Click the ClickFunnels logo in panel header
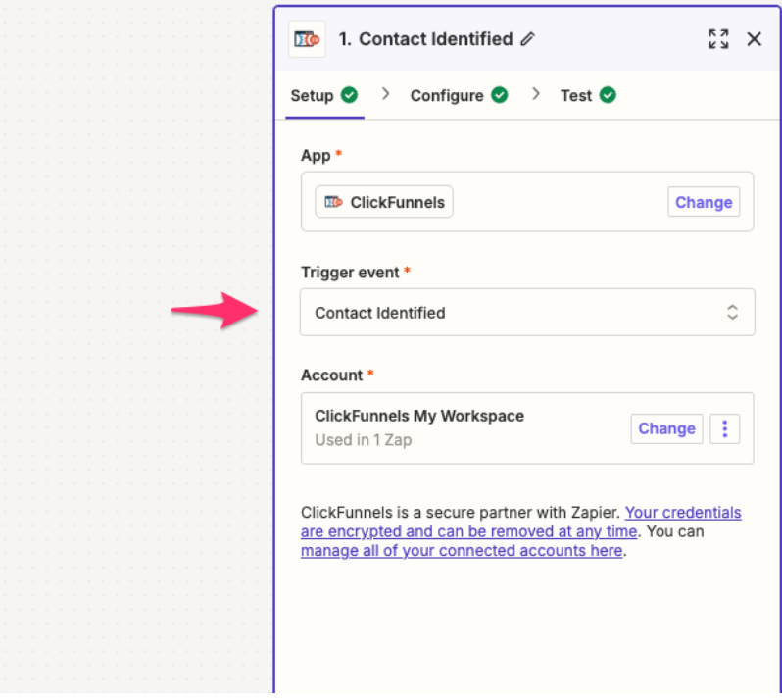The image size is (782, 700). click(306, 39)
